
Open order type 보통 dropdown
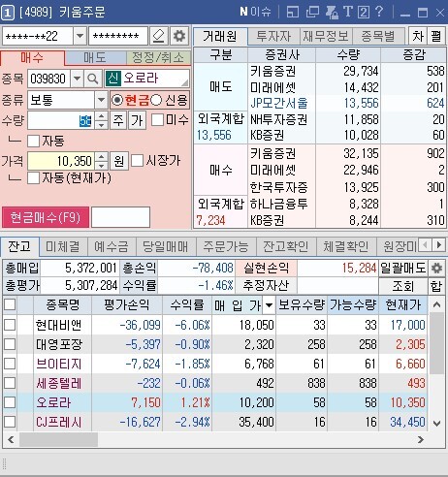click(101, 100)
